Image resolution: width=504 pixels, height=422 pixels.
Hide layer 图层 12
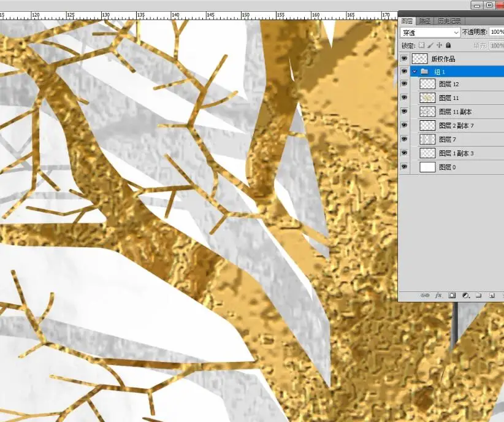pyautogui.click(x=404, y=83)
